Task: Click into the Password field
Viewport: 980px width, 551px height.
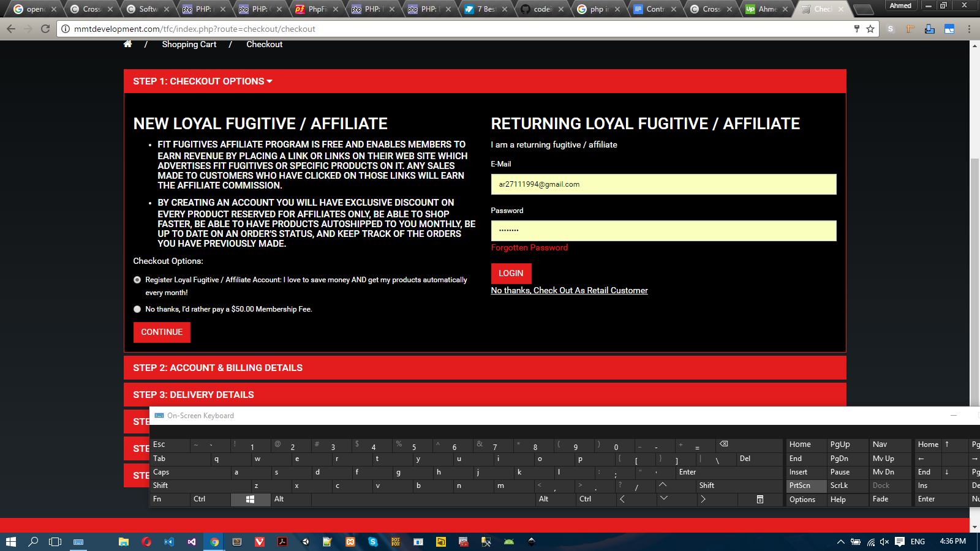Action: (663, 231)
